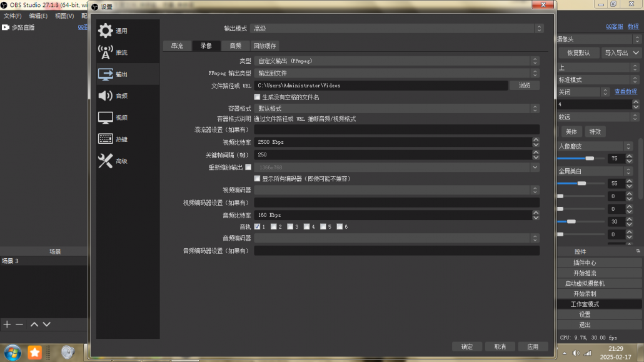
Task: Click the add scene plus icon
Action: [x=7, y=324]
